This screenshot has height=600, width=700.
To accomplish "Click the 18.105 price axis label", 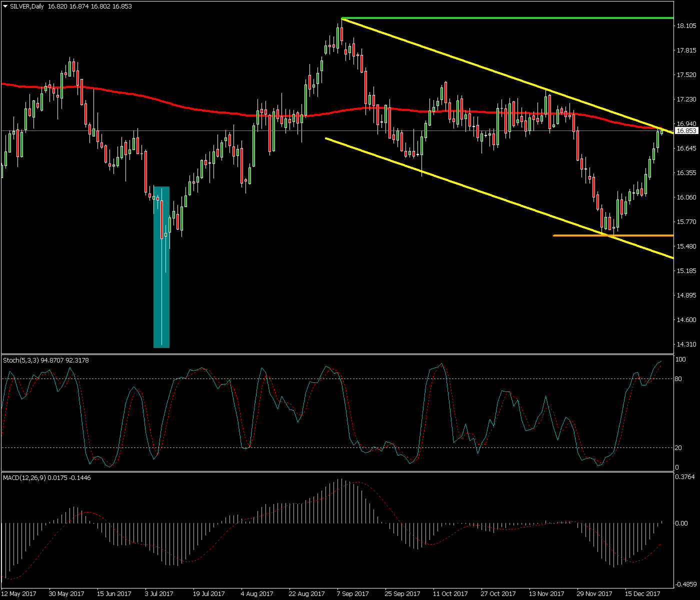I will click(686, 25).
